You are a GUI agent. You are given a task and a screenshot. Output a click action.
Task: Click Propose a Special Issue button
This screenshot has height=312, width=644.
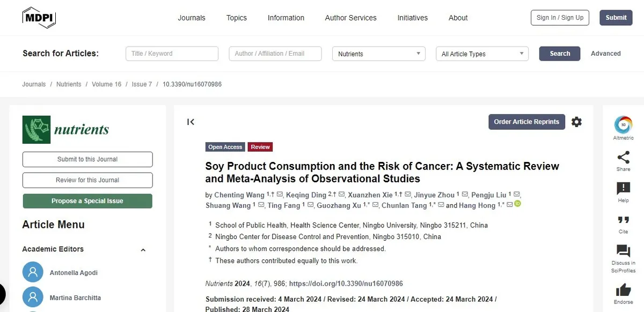[x=87, y=201]
